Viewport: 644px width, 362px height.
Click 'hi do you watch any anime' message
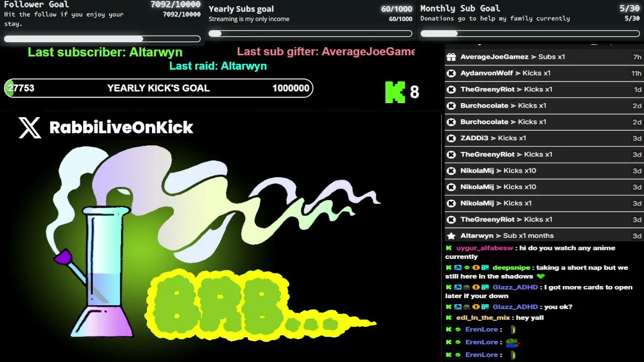coord(530,252)
